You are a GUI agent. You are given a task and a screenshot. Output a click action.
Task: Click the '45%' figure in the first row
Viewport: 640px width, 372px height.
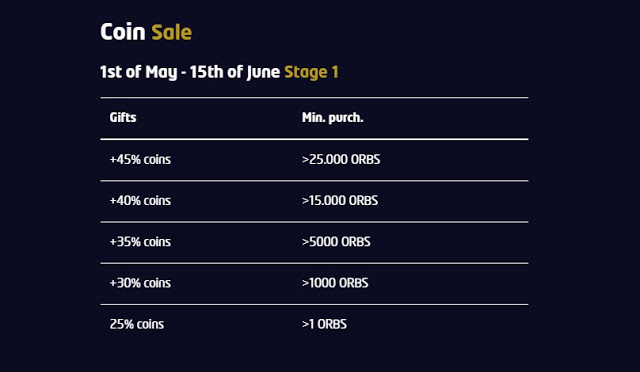(x=128, y=159)
